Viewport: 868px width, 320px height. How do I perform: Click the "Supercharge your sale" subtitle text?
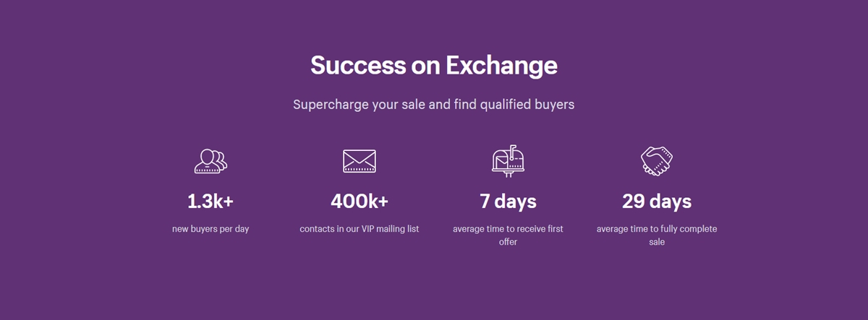(434, 105)
